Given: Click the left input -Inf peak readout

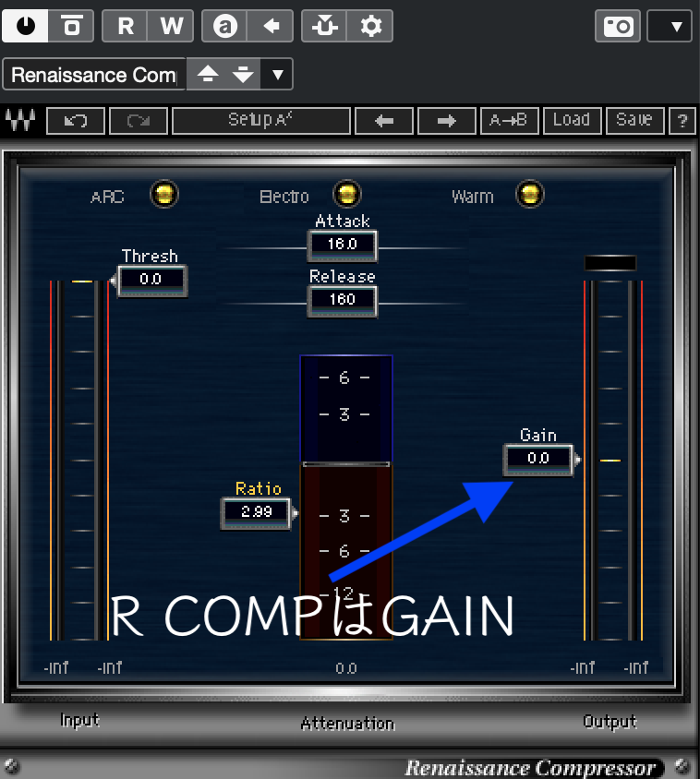Looking at the screenshot, I should click(56, 667).
